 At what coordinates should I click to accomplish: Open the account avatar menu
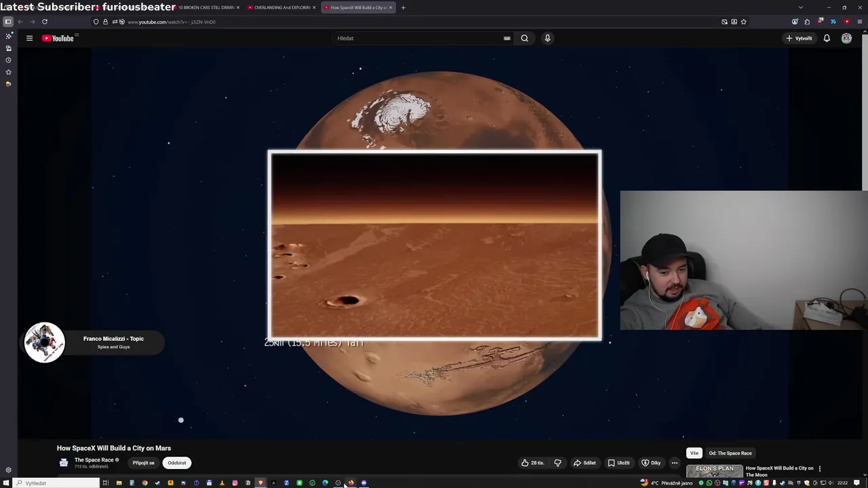point(846,38)
